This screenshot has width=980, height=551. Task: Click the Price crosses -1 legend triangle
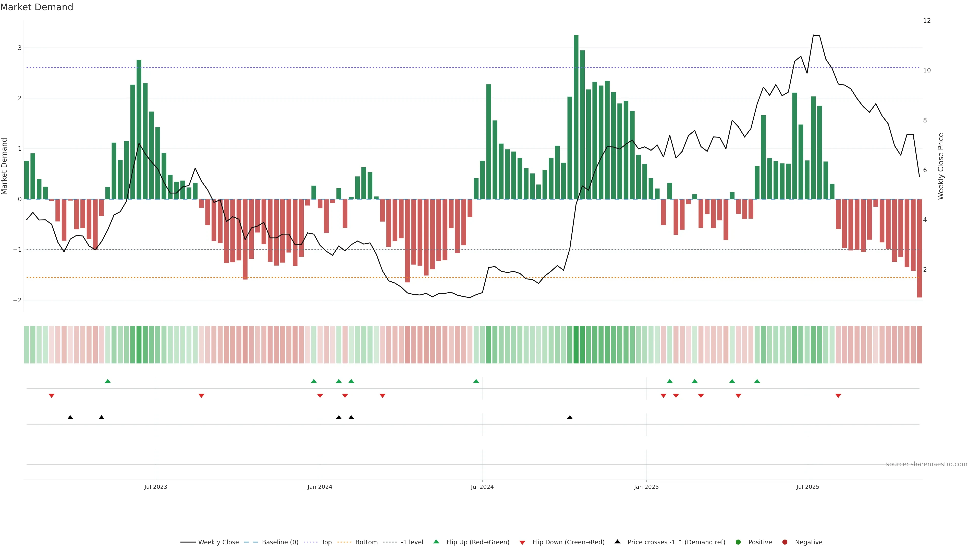(x=617, y=542)
